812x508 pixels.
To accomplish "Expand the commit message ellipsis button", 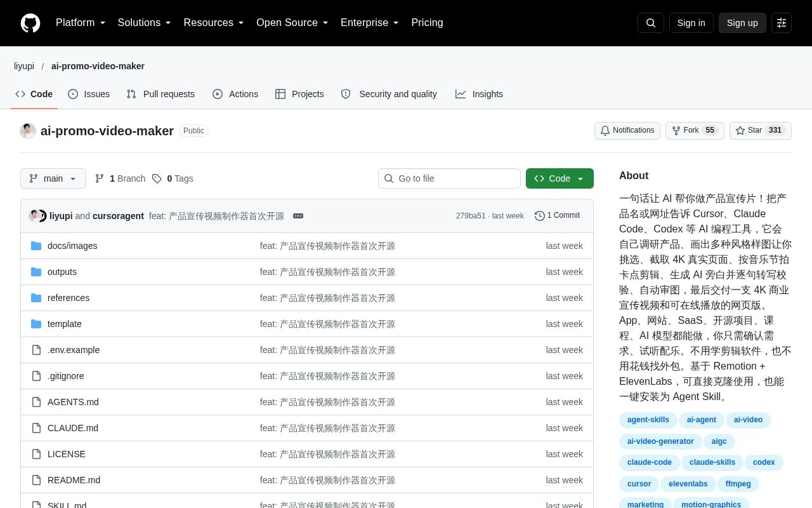I will (298, 216).
